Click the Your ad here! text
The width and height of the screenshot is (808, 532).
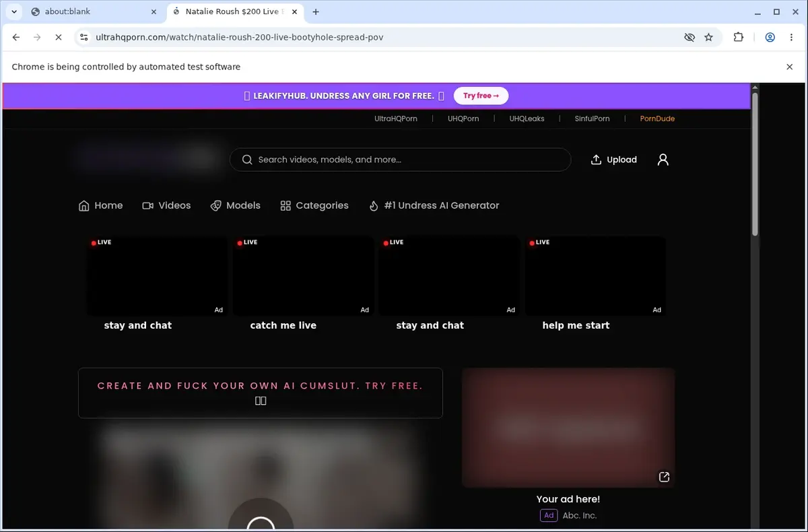pos(568,499)
